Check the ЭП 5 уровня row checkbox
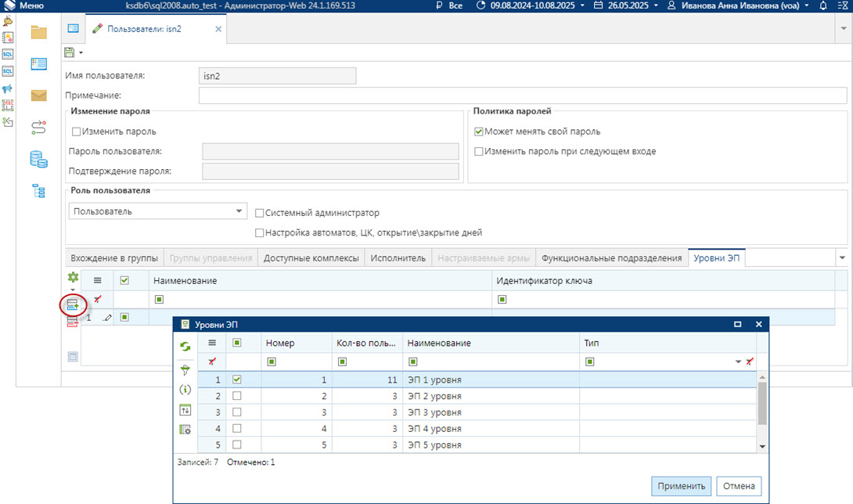This screenshot has height=504, width=853. tap(236, 445)
